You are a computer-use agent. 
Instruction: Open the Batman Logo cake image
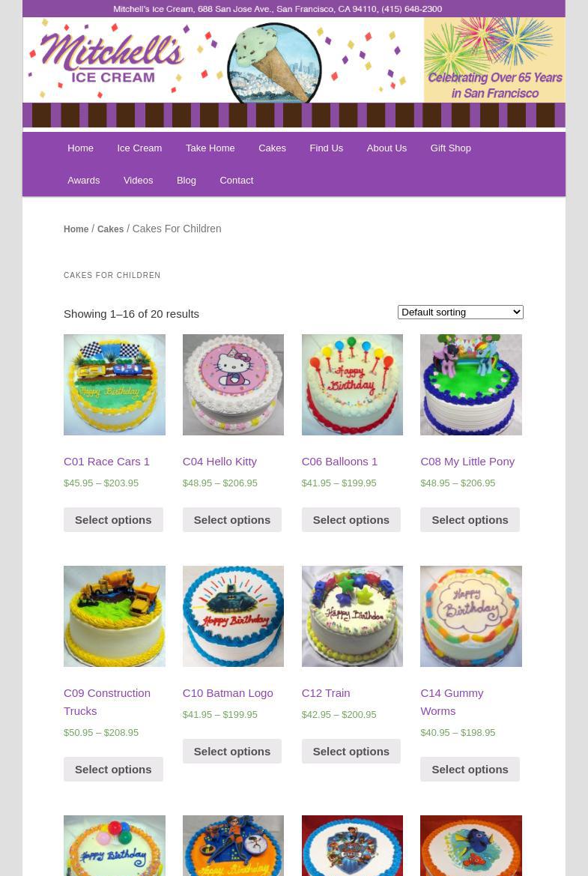pos(233,616)
